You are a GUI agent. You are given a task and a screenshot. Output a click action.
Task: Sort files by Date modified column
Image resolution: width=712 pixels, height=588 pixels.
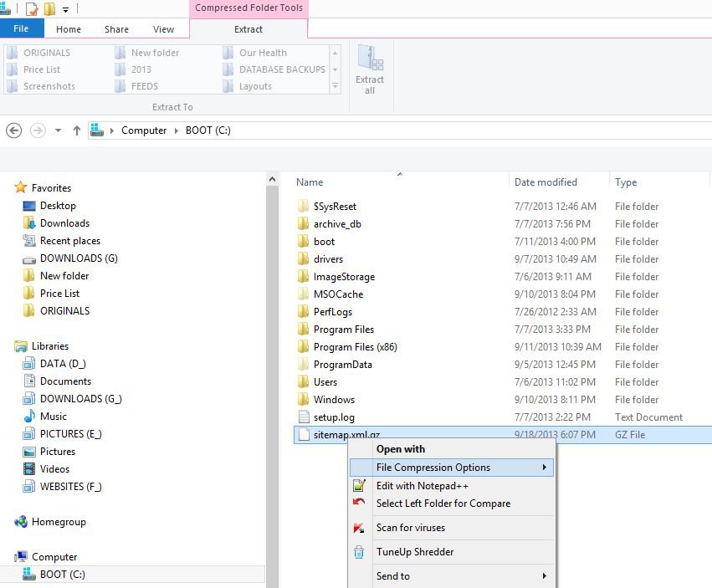(x=546, y=182)
